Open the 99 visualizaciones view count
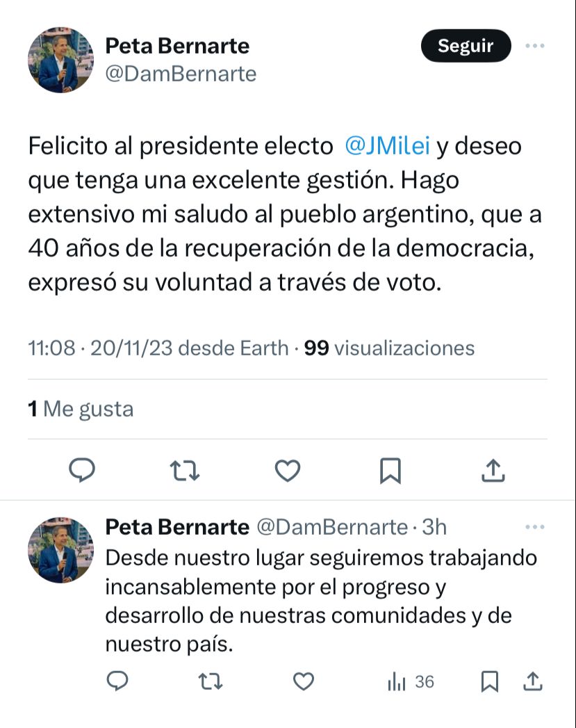Viewport: 576px width, 728px height. click(389, 348)
